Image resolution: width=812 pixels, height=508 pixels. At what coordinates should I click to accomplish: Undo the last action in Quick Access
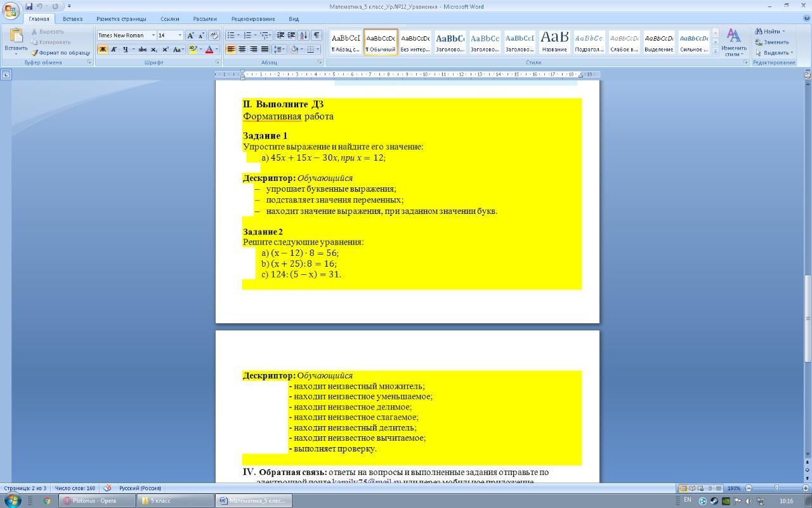[40, 6]
